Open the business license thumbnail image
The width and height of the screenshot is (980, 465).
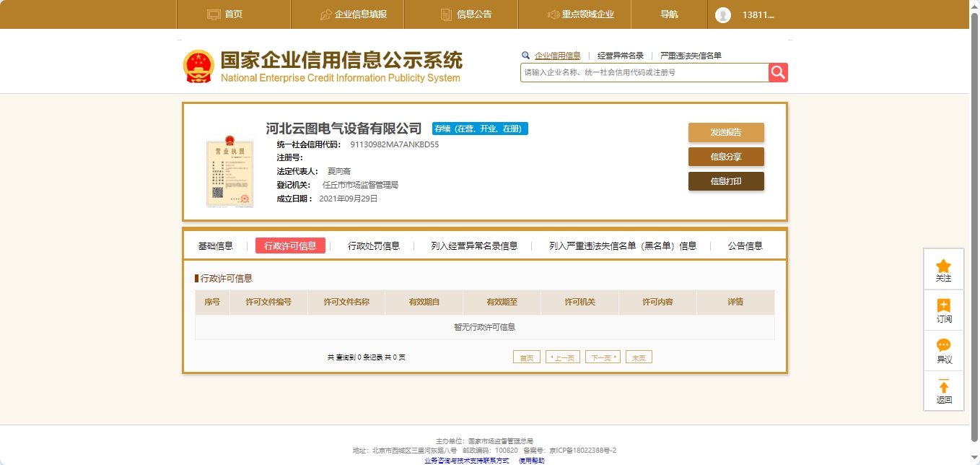[x=229, y=170]
